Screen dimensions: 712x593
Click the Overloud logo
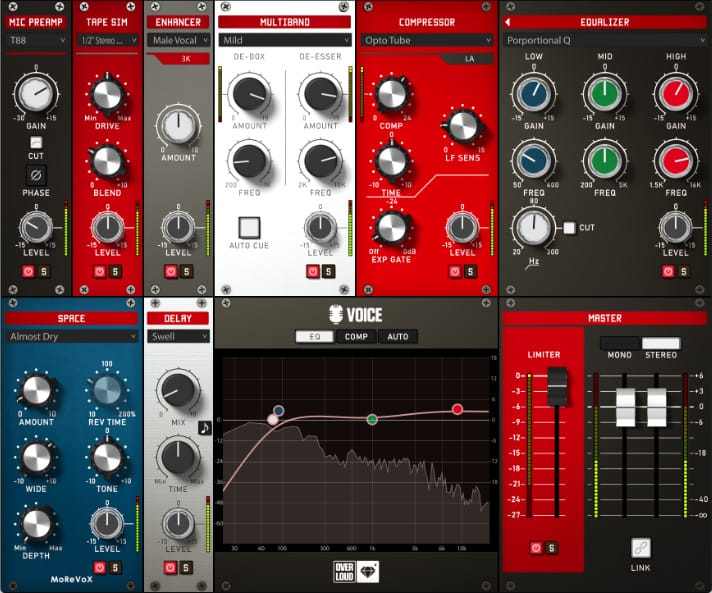(x=344, y=572)
